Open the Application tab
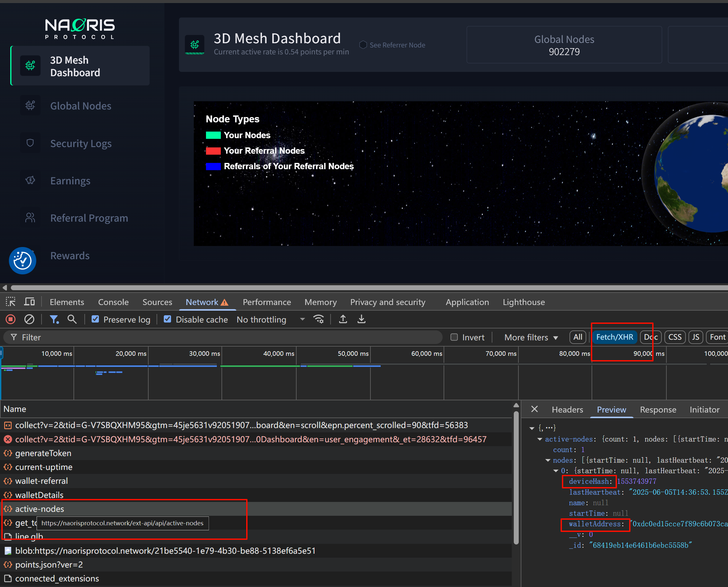This screenshot has height=587, width=728. (467, 302)
